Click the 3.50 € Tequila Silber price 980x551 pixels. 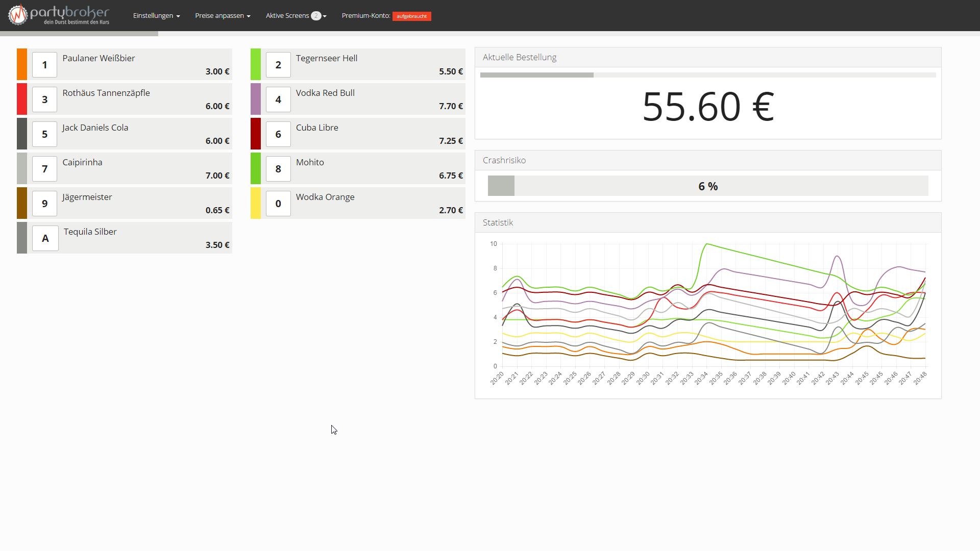(217, 245)
